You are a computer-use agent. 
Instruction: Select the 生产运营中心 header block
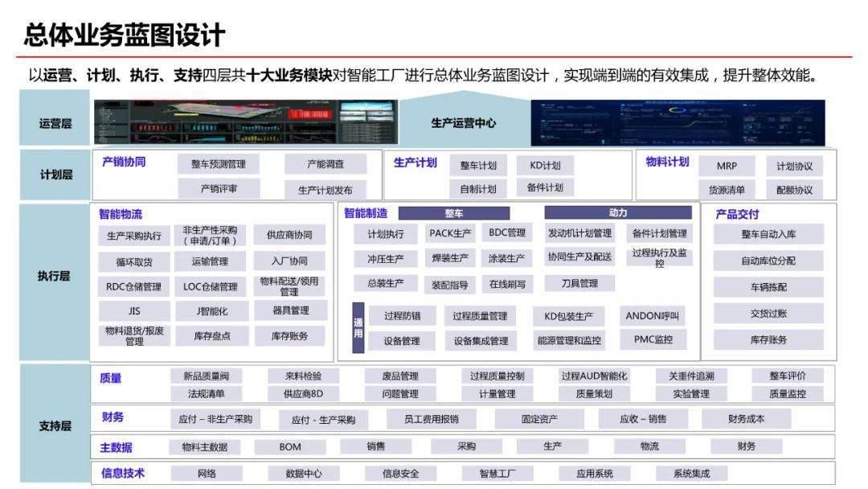tap(463, 123)
